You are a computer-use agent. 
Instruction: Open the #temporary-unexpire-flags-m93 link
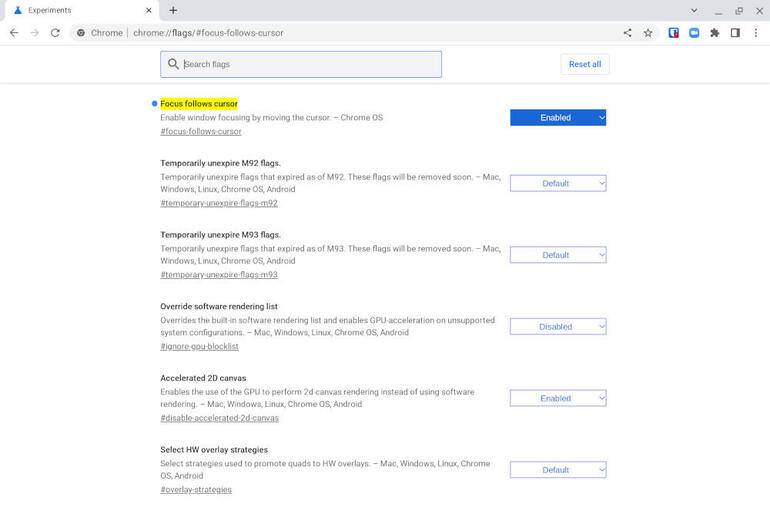(219, 275)
